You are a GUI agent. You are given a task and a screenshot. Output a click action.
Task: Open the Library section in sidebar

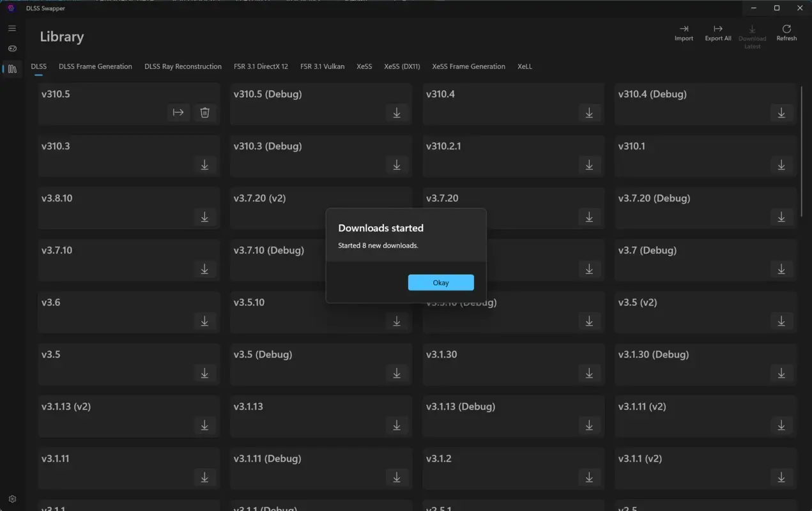coord(11,69)
